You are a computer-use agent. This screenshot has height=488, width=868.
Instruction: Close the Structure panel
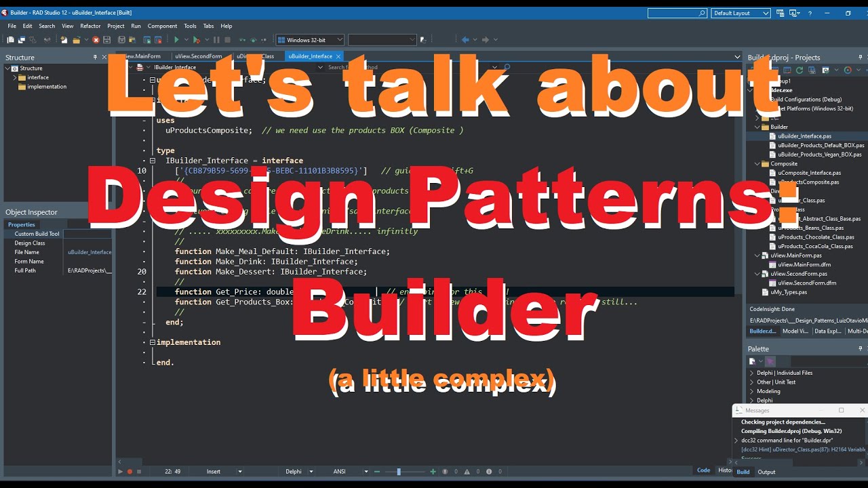[105, 58]
